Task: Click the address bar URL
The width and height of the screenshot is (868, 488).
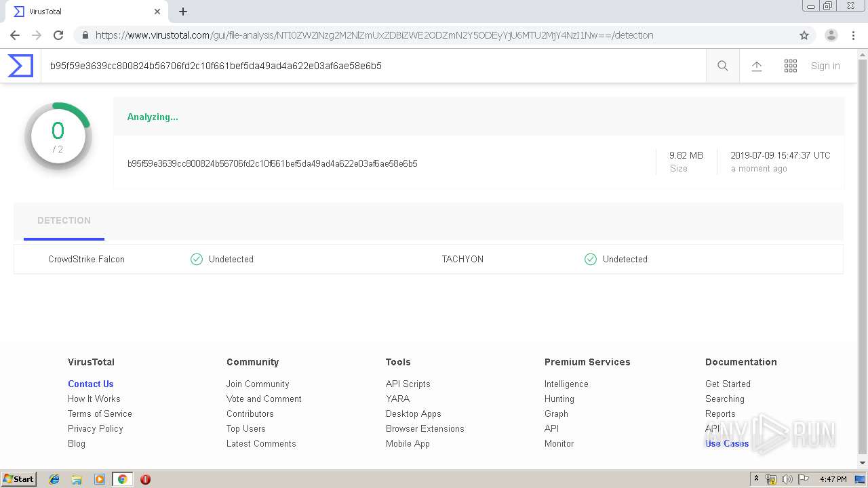Action: click(x=374, y=35)
